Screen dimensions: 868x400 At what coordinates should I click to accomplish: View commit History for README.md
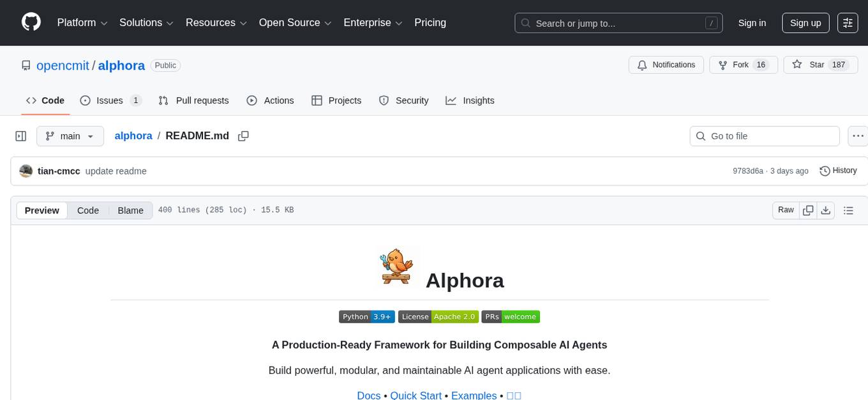[838, 171]
